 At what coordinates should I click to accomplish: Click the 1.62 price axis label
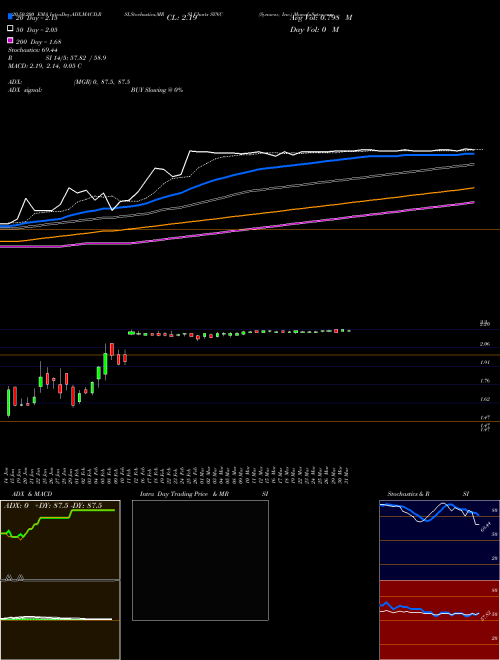point(485,399)
